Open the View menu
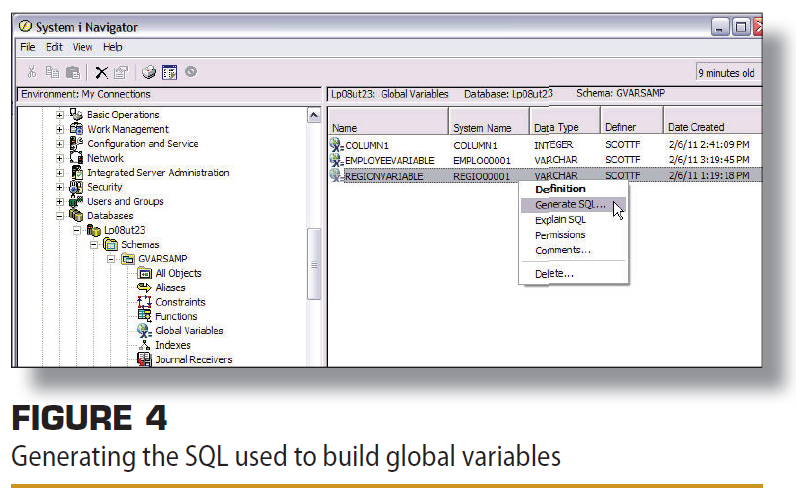796x493 pixels. coord(82,47)
